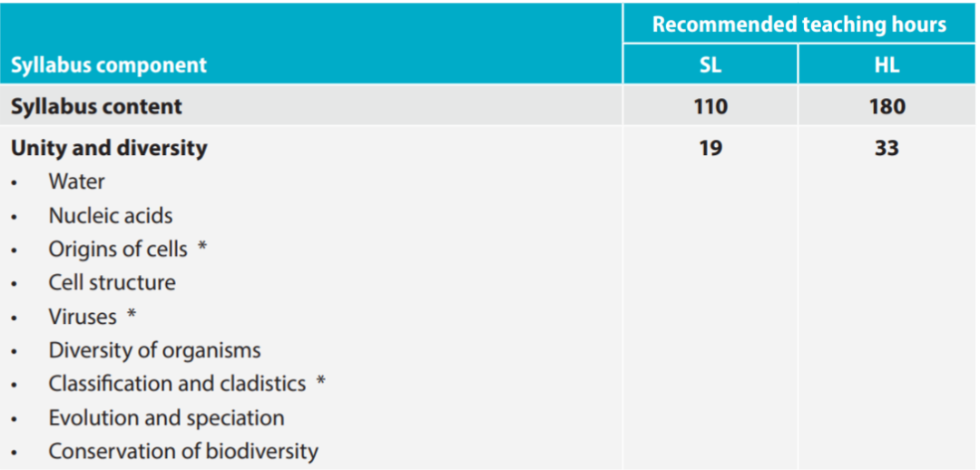This screenshot has width=980, height=470.
Task: Select the "Origins of cells" topic
Action: (118, 249)
